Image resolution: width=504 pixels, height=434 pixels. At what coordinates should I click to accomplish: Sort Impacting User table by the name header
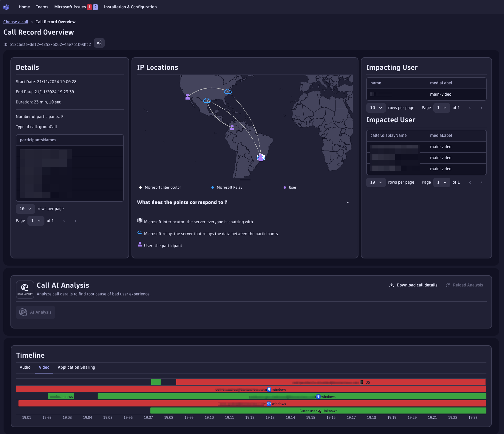click(376, 83)
